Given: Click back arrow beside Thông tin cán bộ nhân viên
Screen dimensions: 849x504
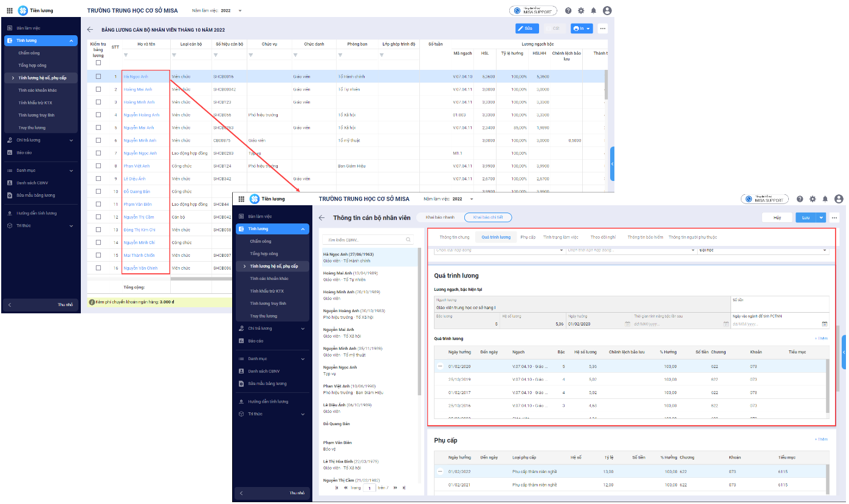Looking at the screenshot, I should (322, 218).
